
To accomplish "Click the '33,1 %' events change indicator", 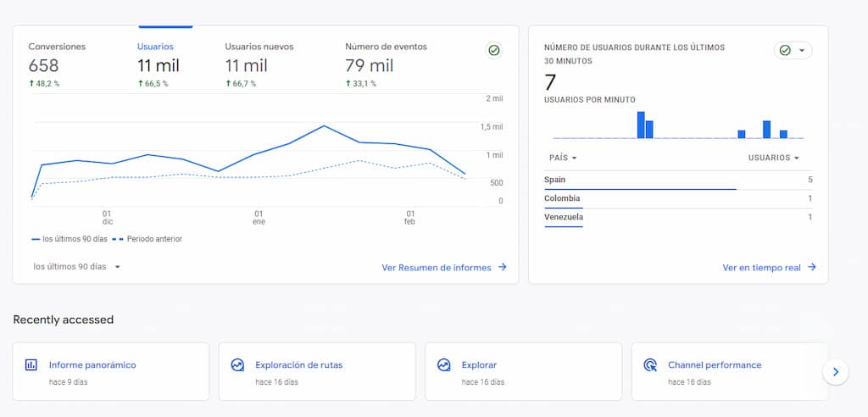I will click(360, 84).
